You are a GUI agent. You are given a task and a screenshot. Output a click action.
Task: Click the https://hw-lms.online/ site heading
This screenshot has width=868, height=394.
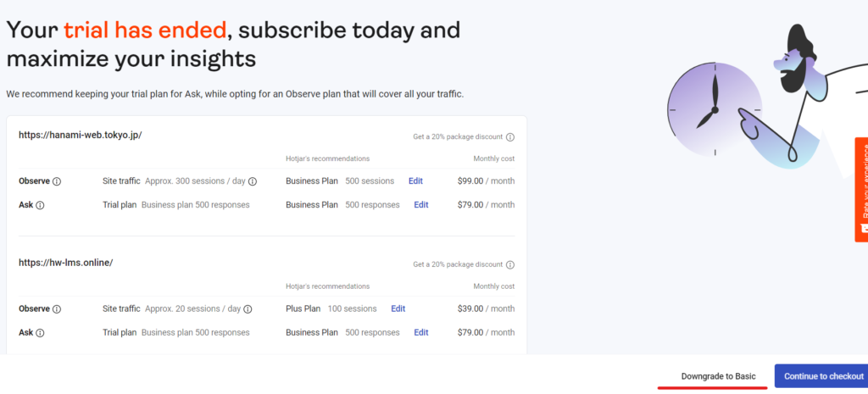coord(65,263)
